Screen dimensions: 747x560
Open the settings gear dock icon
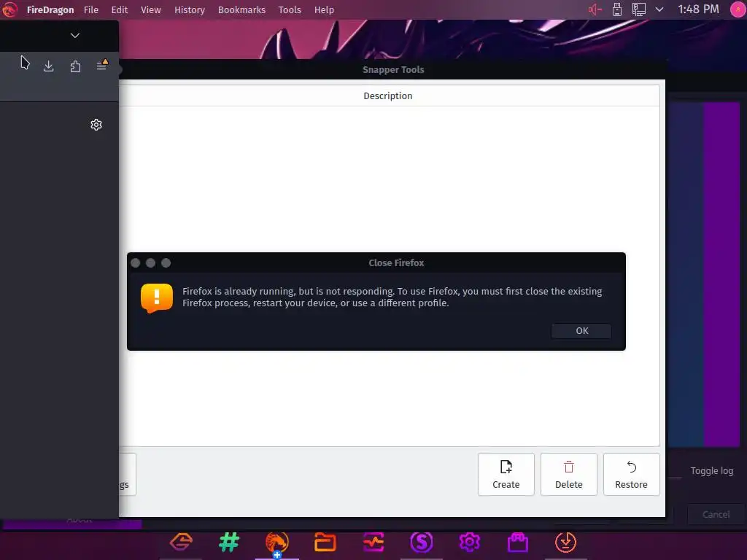click(469, 542)
